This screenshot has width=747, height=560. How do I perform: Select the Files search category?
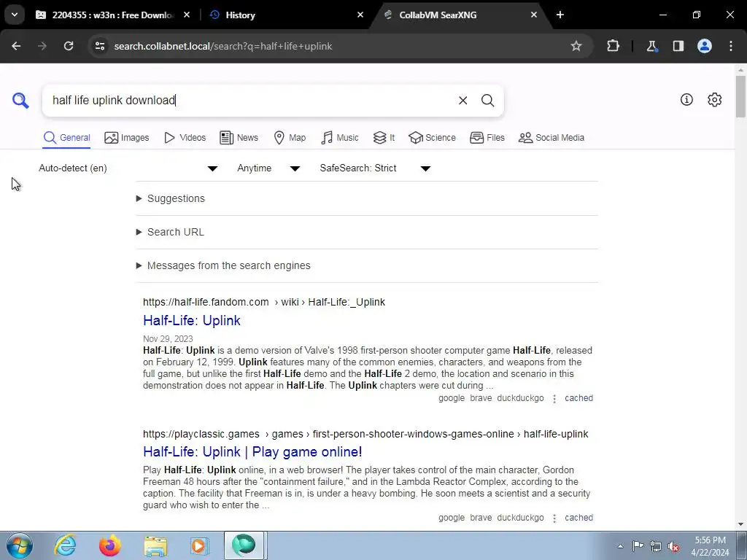487,138
